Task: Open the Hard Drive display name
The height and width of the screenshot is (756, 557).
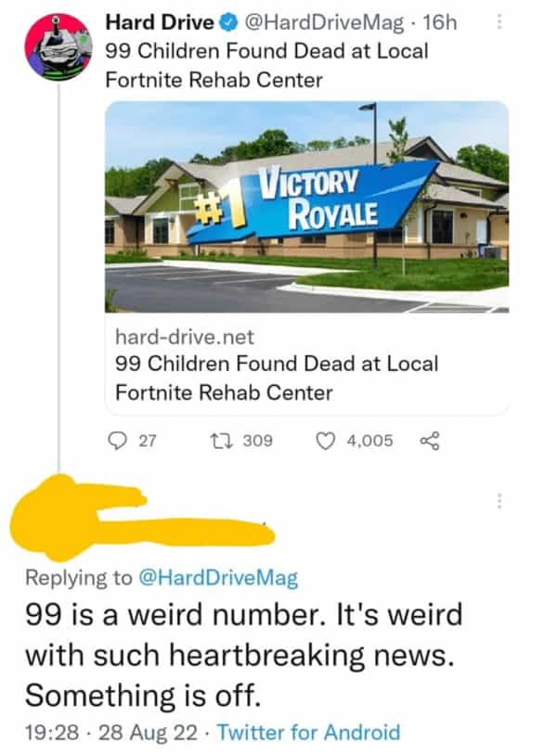Action: click(160, 22)
